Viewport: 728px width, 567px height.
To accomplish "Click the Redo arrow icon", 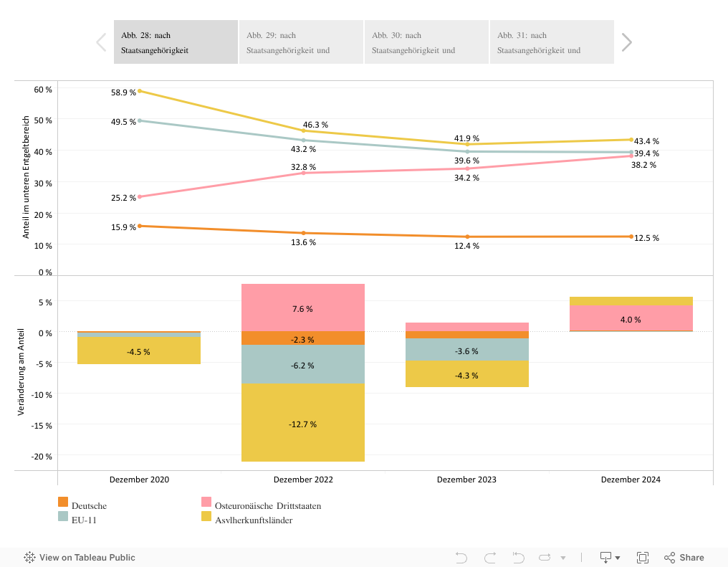I will 490,558.
